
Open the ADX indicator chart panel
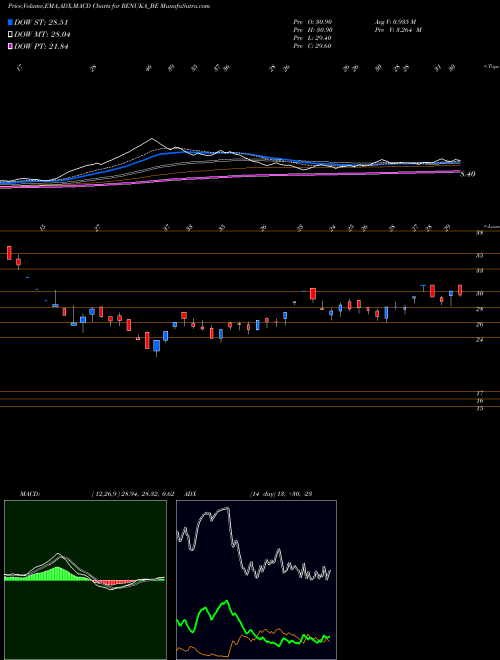(256, 580)
